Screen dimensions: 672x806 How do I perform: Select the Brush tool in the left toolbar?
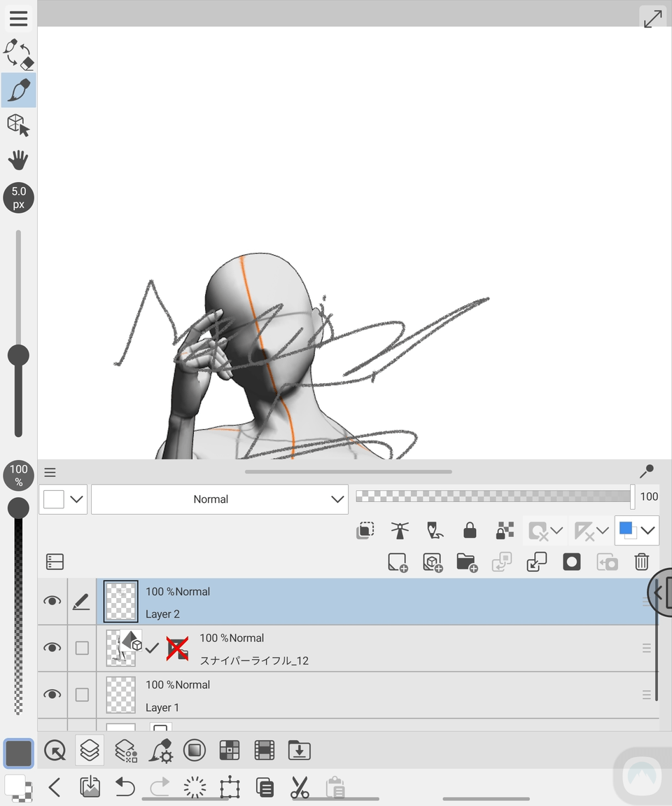click(x=17, y=90)
